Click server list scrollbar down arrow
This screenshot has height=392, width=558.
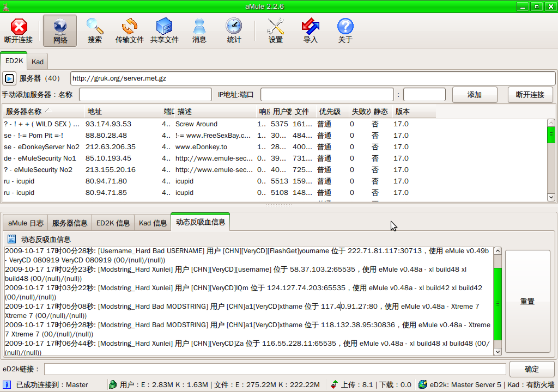(x=551, y=197)
